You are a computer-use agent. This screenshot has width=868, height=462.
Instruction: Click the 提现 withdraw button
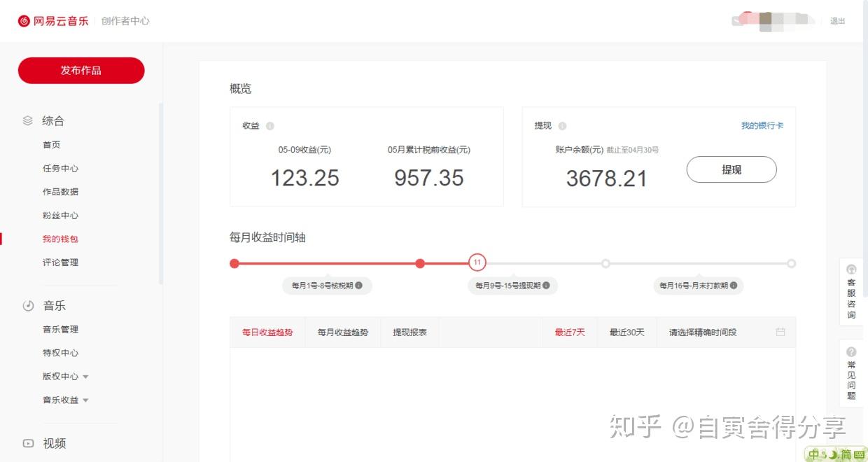click(731, 169)
